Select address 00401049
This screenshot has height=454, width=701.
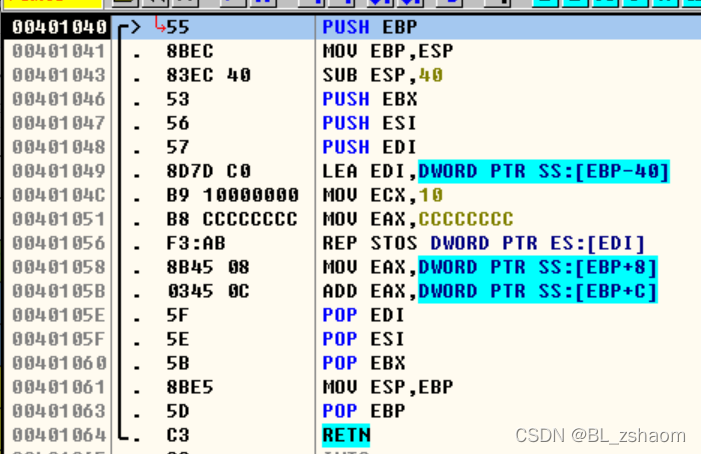(x=59, y=172)
